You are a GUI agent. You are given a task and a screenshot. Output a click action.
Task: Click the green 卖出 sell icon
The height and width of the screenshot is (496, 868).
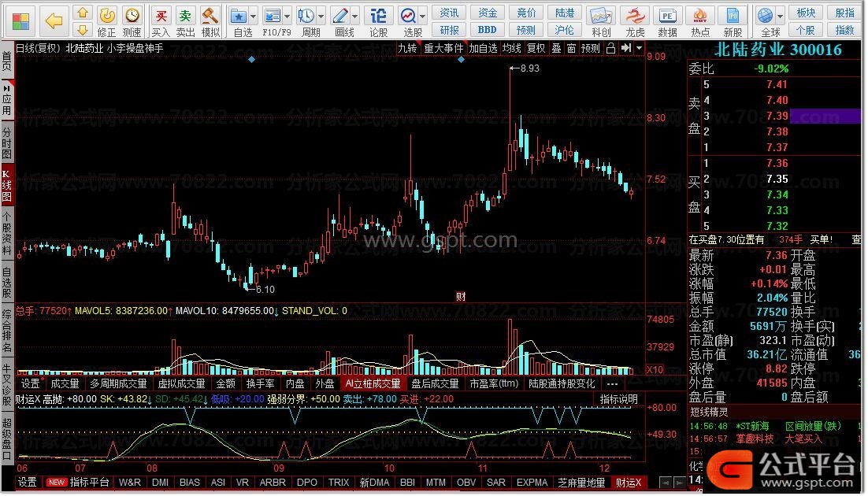[185, 15]
